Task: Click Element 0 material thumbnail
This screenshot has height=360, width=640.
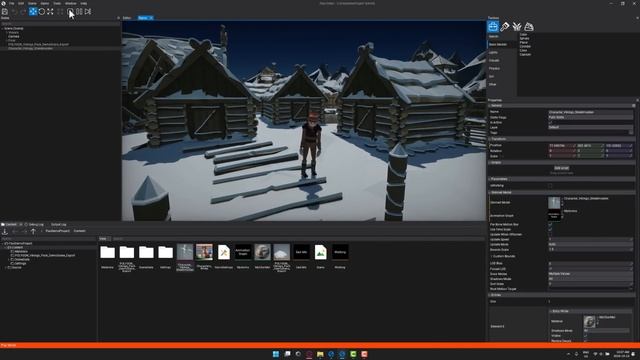Action: [x=589, y=322]
